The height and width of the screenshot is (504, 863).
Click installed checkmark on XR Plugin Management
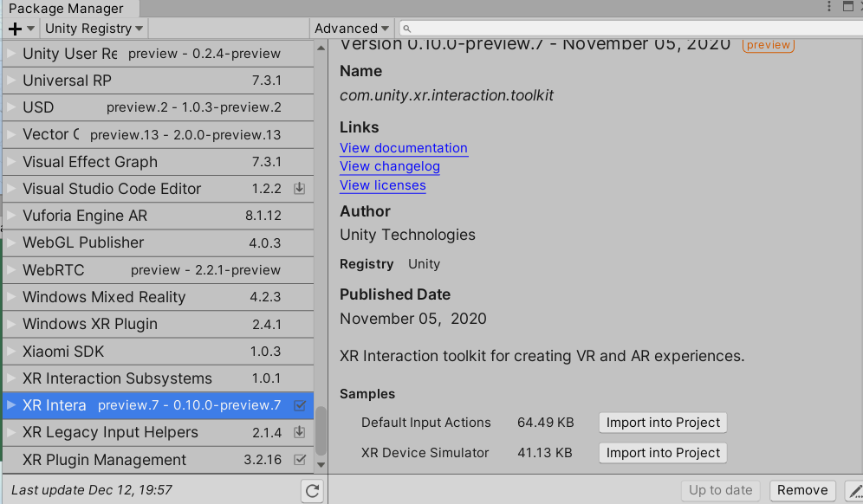coord(300,460)
